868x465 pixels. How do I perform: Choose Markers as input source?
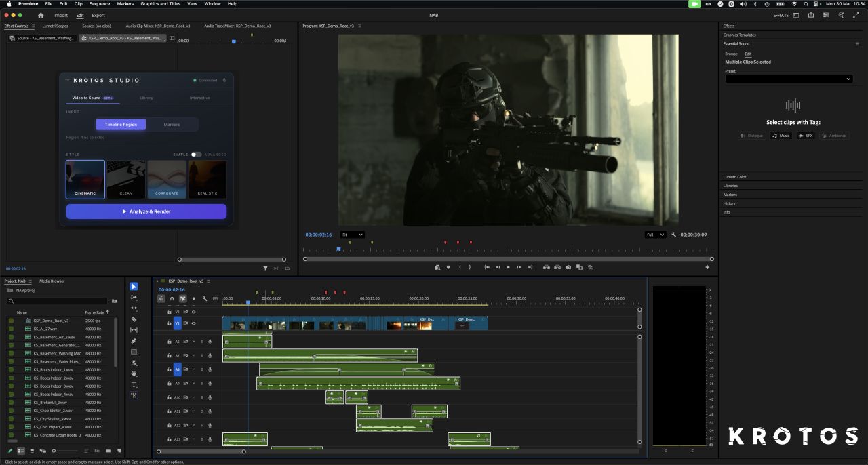(172, 125)
